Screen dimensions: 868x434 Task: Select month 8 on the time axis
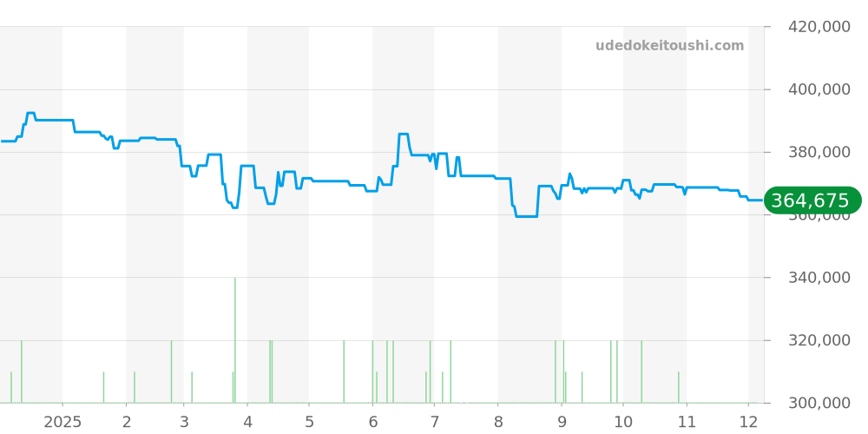pos(498,422)
